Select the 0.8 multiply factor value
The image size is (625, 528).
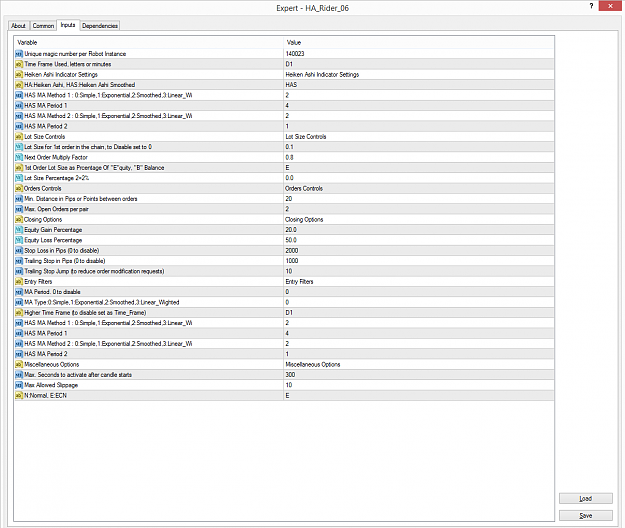419,157
